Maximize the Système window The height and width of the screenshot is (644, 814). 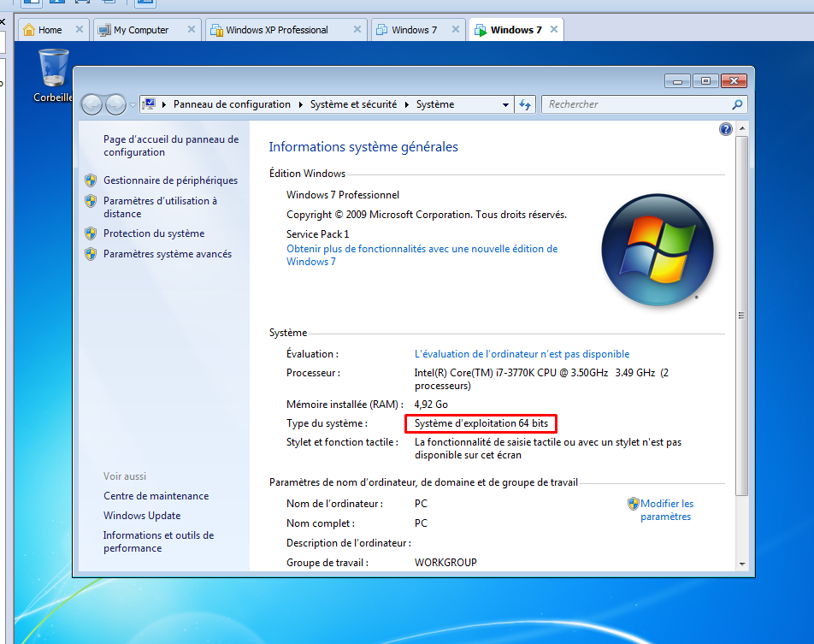pos(705,81)
